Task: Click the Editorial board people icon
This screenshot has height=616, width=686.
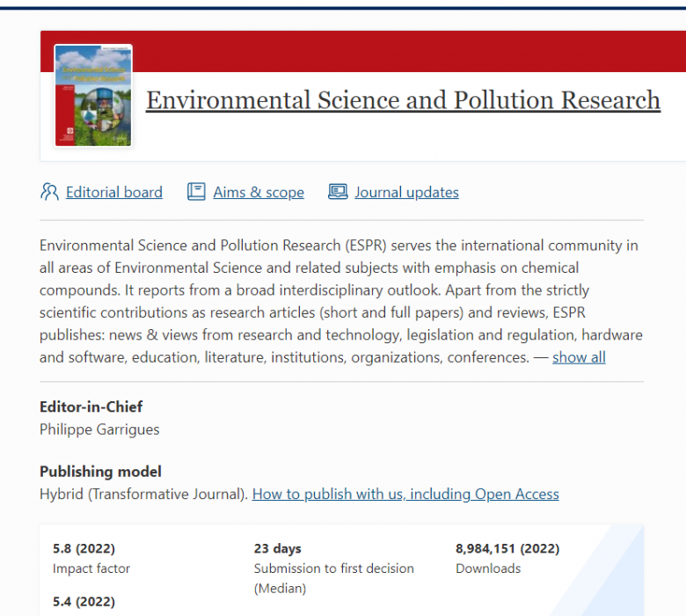Action: point(49,192)
